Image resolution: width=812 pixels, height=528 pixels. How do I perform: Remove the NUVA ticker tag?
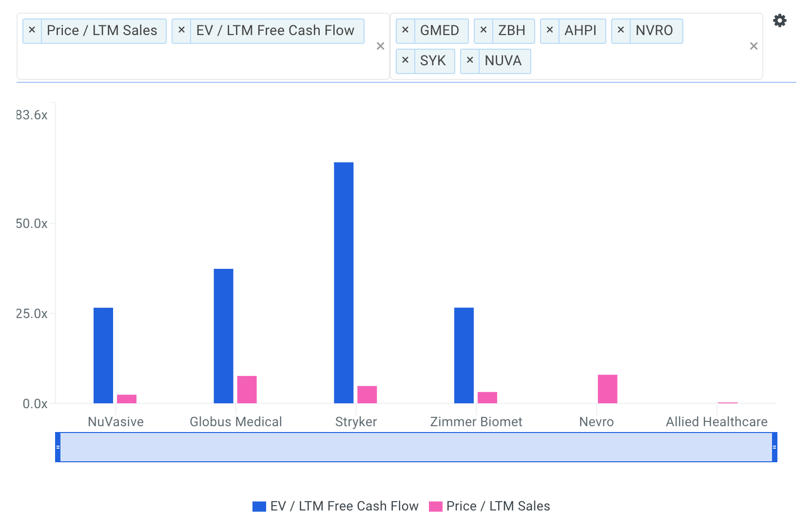[470, 60]
